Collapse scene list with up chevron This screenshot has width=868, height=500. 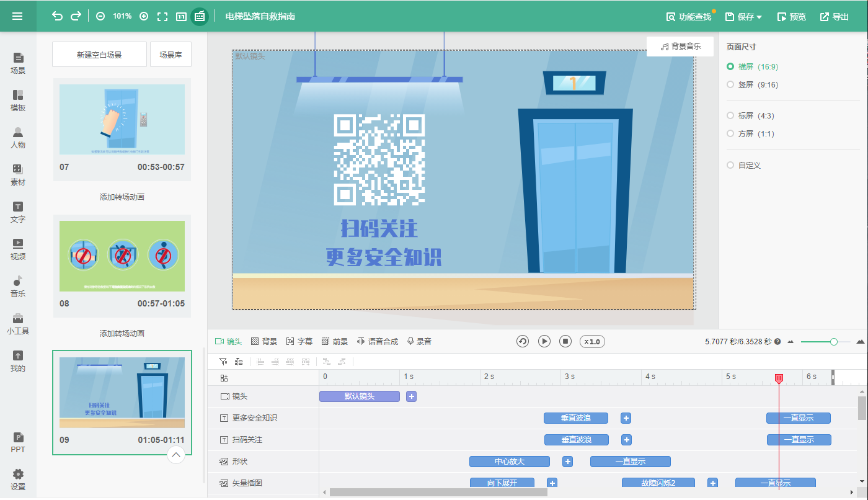click(x=176, y=455)
